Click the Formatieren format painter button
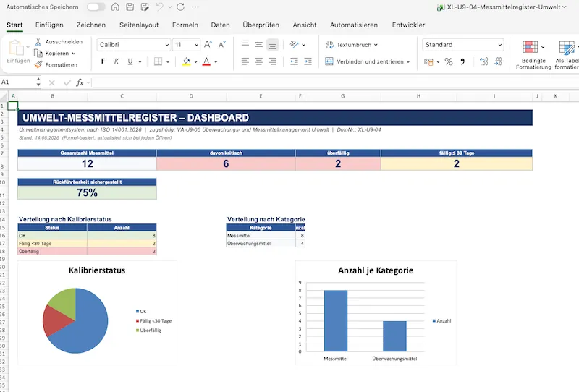 point(56,64)
